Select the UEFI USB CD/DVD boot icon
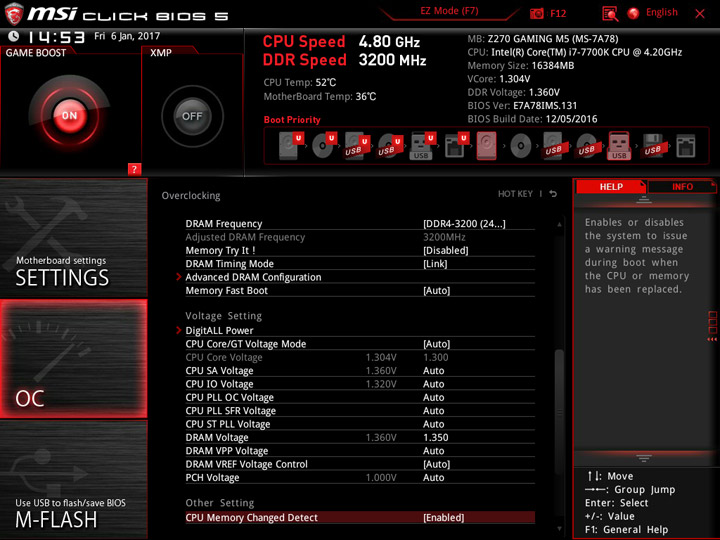Viewport: 720px width, 540px height. point(390,146)
